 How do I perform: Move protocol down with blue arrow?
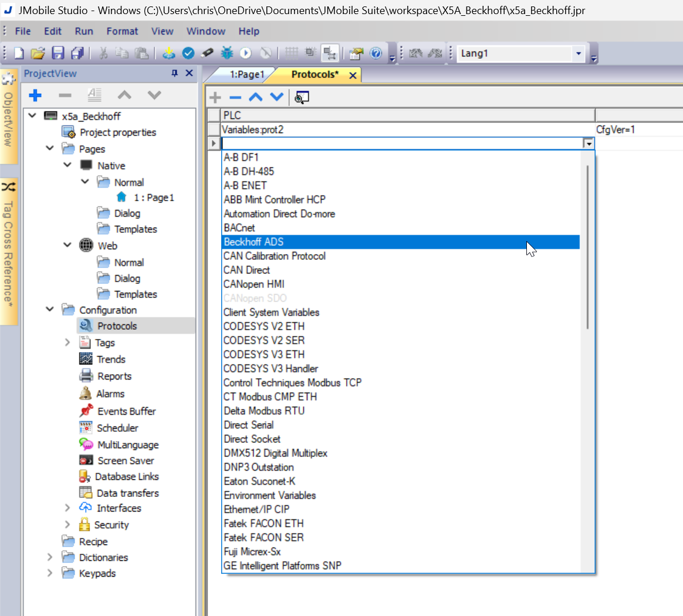276,97
